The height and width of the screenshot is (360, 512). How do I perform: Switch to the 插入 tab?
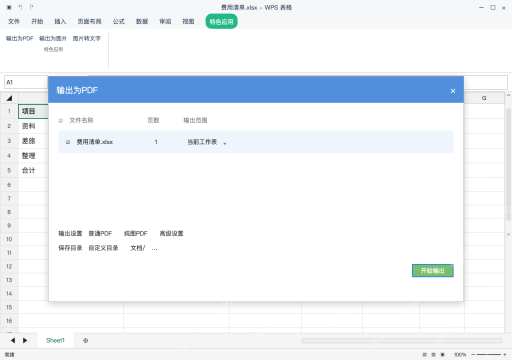60,21
